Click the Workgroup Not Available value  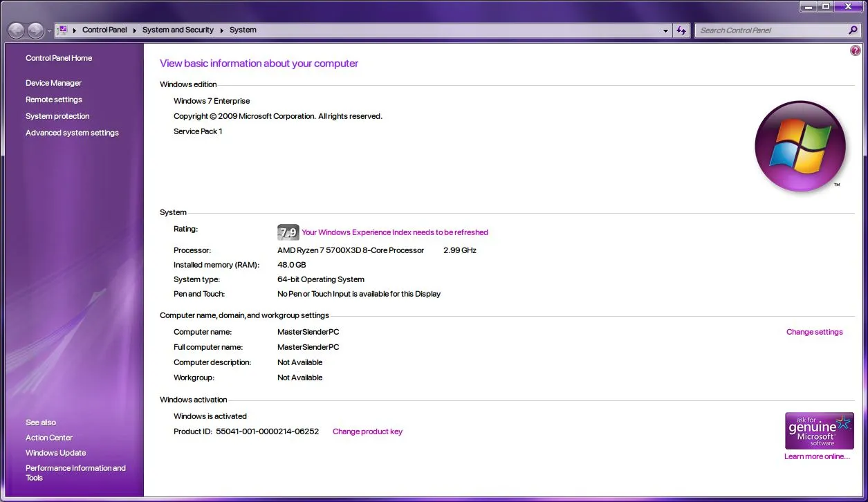(x=300, y=378)
